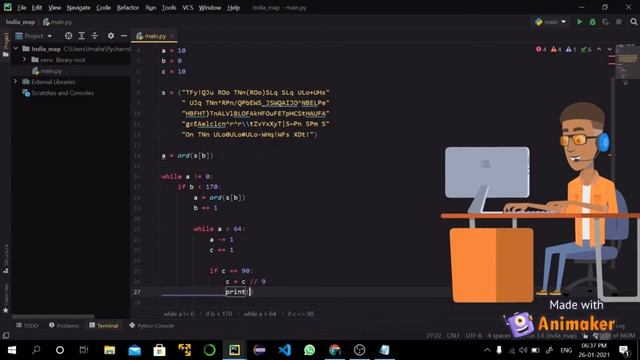Click 'while a != 0' breadcrumb below editor

179,314
